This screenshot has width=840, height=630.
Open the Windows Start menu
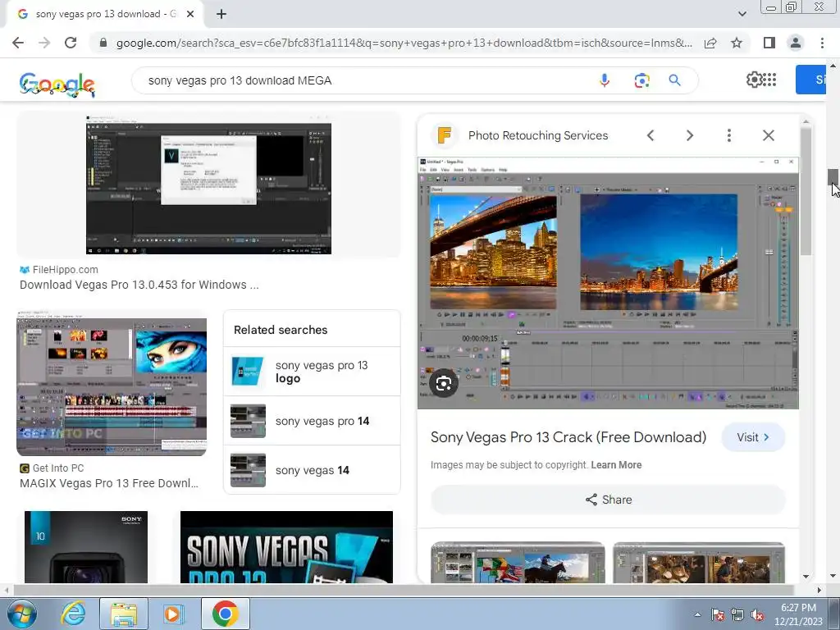click(22, 614)
